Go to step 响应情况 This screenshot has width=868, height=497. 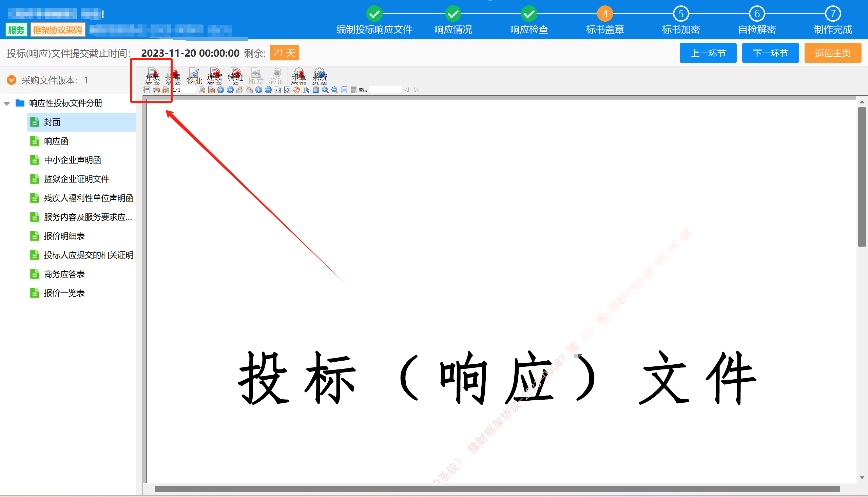453,20
